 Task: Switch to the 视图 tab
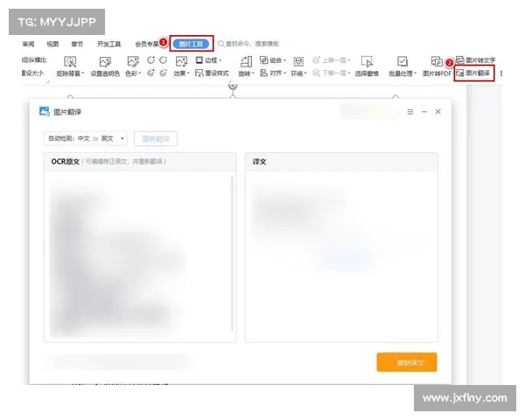52,44
